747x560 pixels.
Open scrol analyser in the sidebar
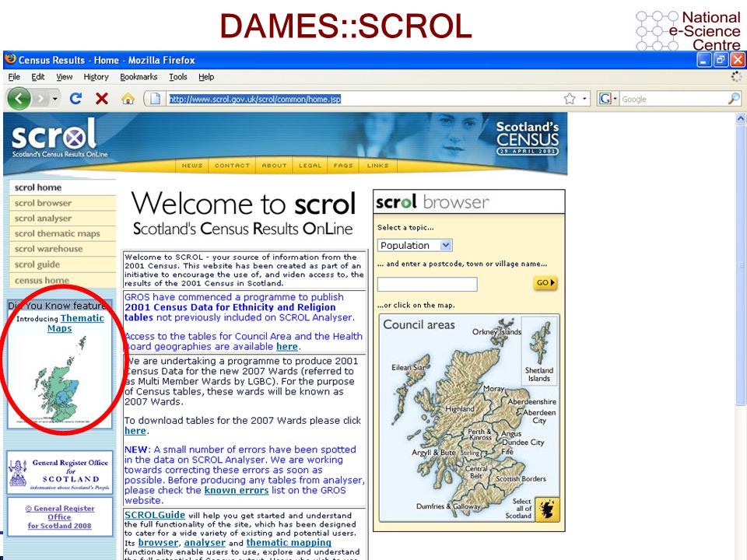pos(62,218)
